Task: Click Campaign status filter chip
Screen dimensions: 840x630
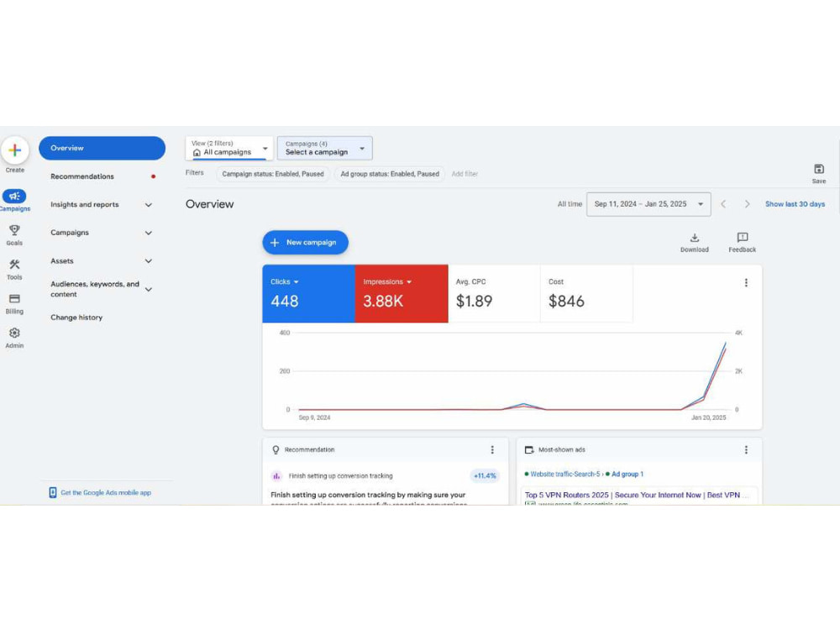Action: (273, 174)
